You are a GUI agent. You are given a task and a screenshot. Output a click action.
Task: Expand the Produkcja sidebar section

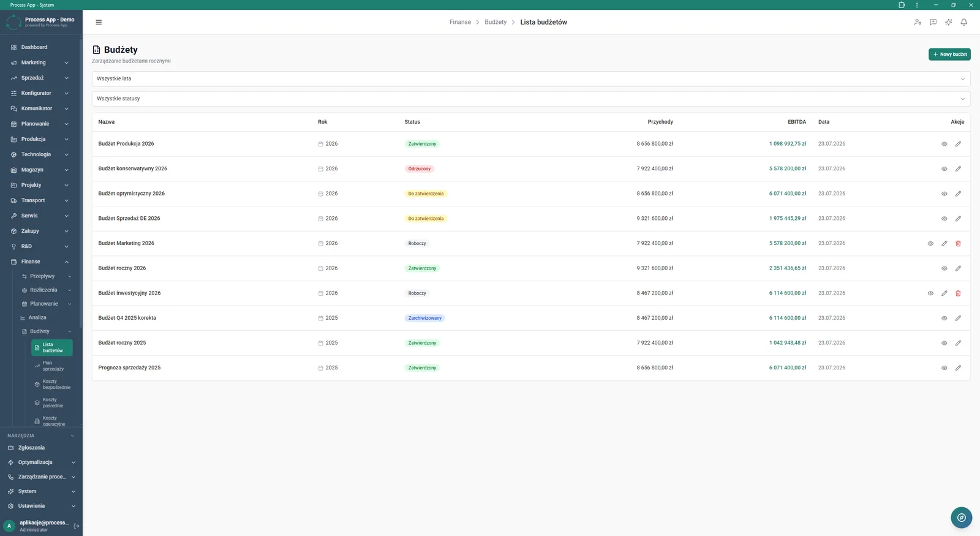pos(40,139)
